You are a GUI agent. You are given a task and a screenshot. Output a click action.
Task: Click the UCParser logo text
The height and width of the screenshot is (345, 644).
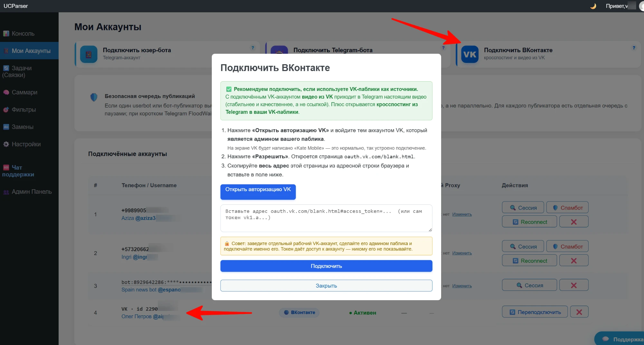[16, 6]
